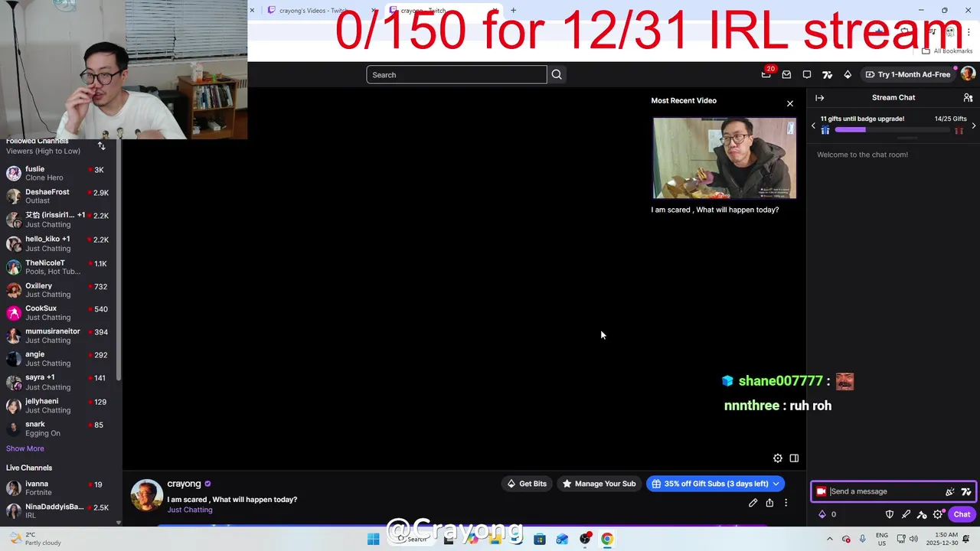This screenshot has height=551, width=980.
Task: Open TheNicoleT channel in sidebar
Action: (x=60, y=267)
